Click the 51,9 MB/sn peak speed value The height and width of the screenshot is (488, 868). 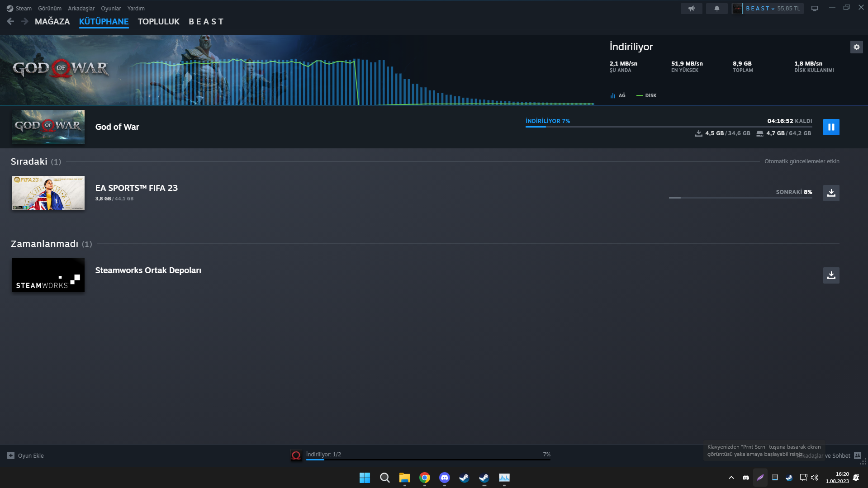click(x=687, y=63)
